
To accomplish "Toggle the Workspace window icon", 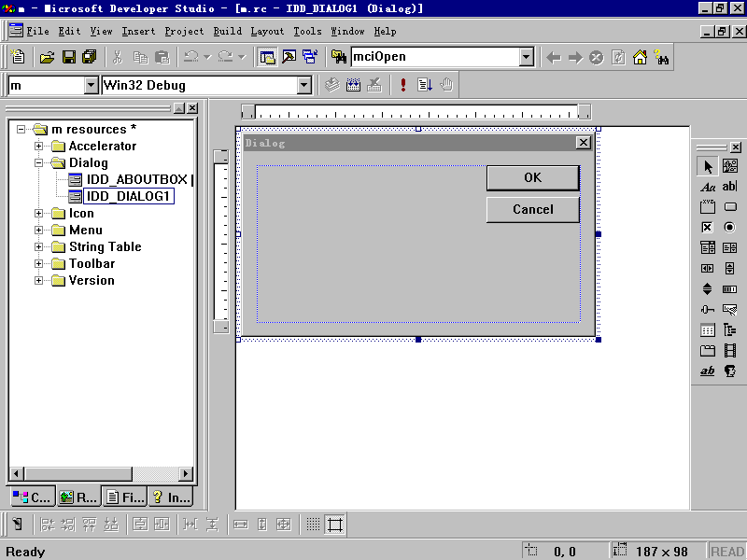I will [x=267, y=57].
